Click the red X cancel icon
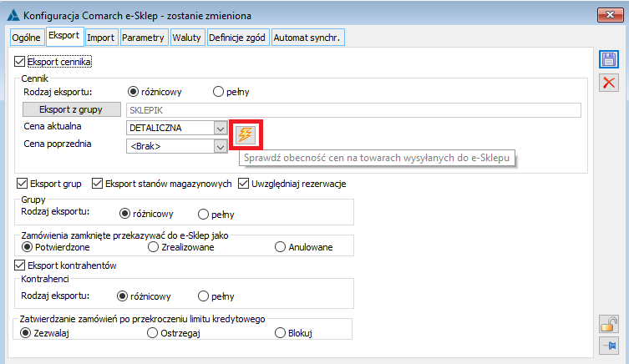This screenshot has height=364, width=629. (609, 83)
